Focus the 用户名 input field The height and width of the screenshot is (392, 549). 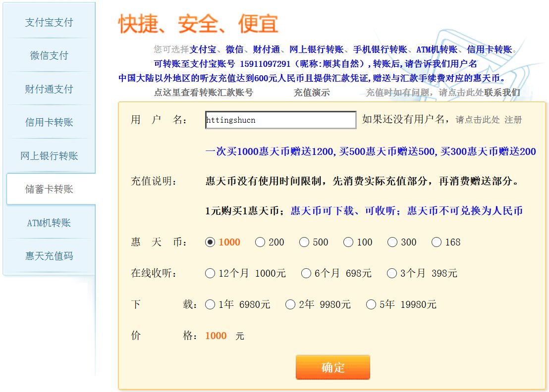tap(281, 120)
